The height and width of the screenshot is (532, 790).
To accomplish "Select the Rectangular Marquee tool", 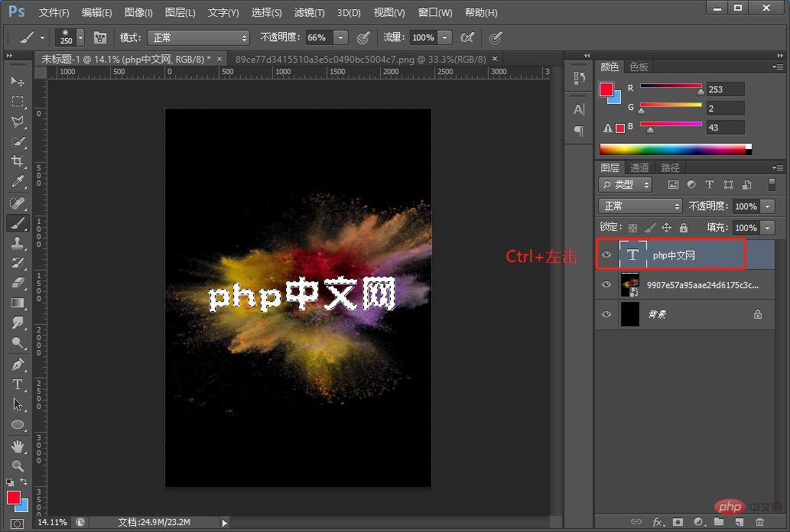I will click(x=18, y=101).
